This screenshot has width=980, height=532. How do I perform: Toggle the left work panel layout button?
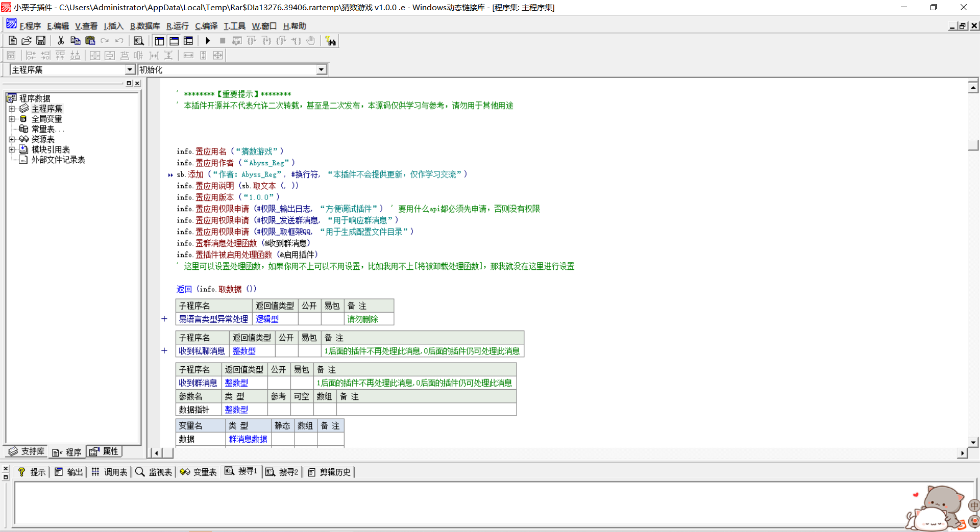click(x=160, y=41)
